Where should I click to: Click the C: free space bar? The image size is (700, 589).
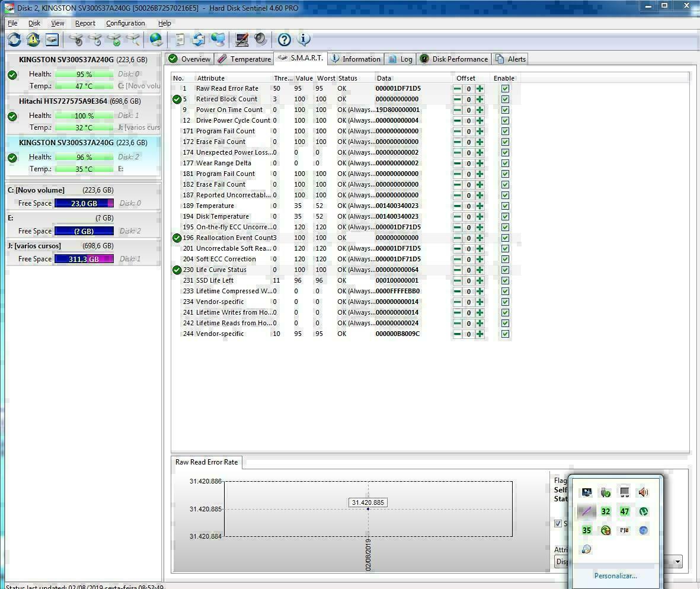point(84,203)
